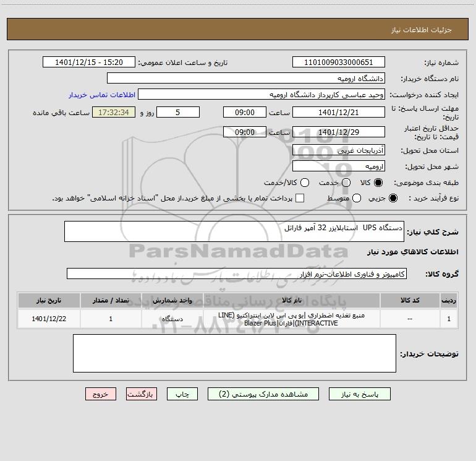Select the متوسط purchase type radio

pos(357,198)
